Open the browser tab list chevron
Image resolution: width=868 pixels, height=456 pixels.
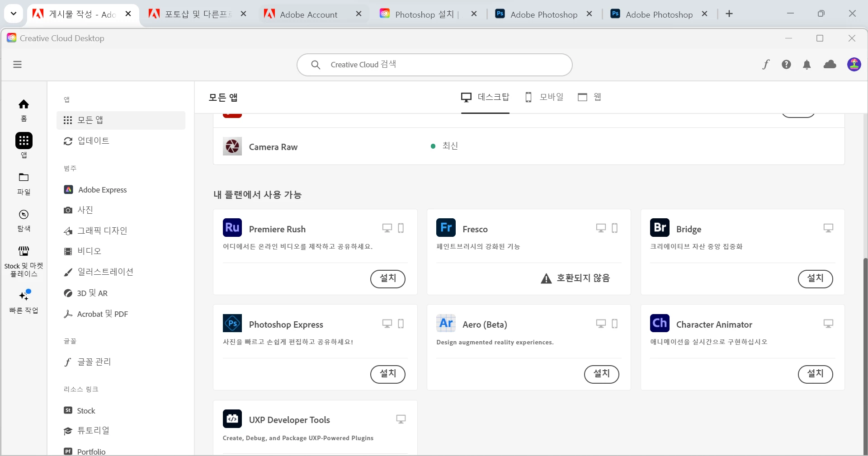pyautogui.click(x=14, y=14)
